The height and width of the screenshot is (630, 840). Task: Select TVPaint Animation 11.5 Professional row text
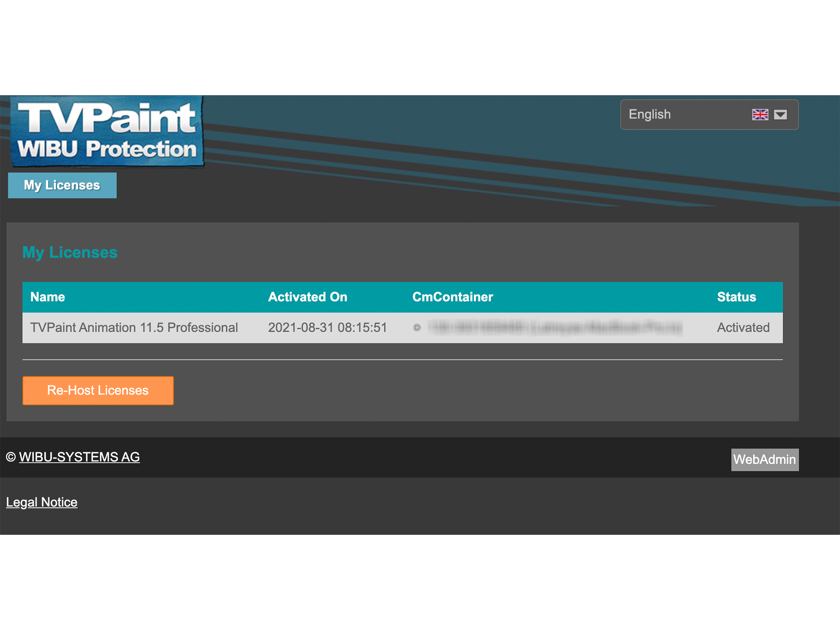coord(134,328)
